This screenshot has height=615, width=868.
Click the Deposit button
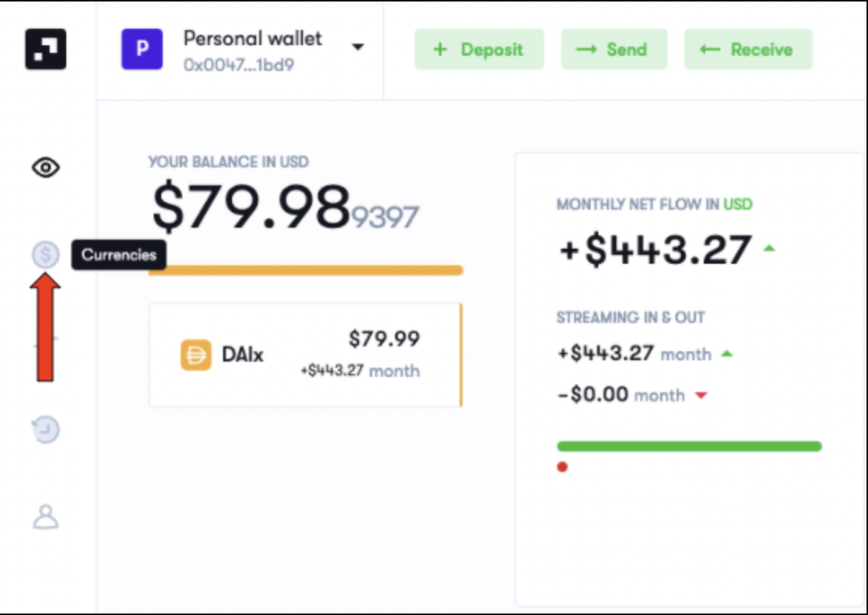coord(479,49)
